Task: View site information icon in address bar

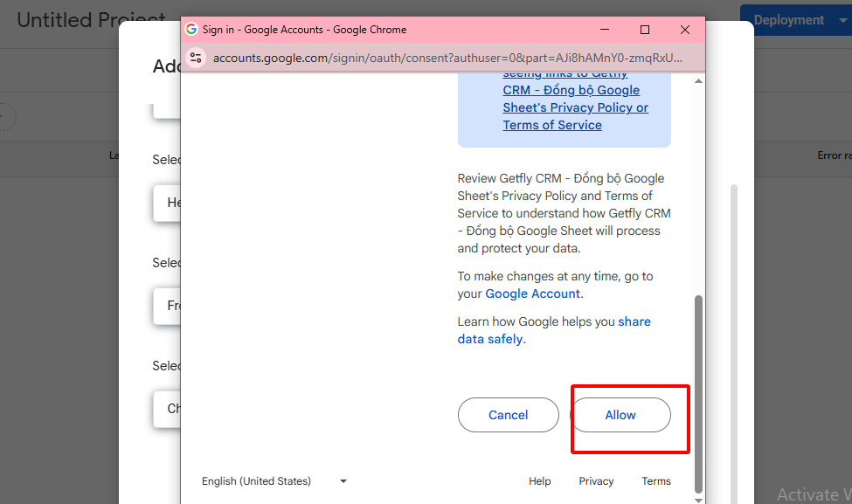Action: coord(196,58)
